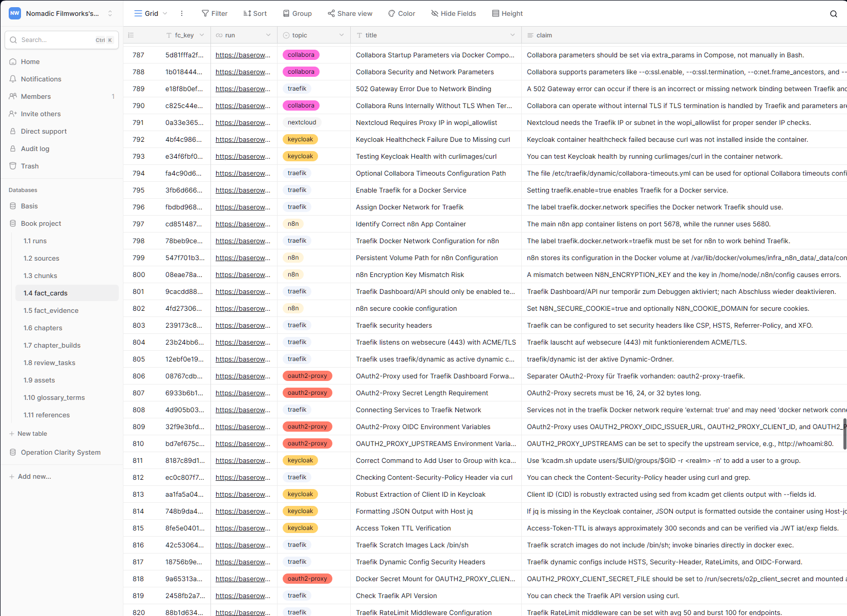847x616 pixels.
Task: Select the 1.10 glossary_terms table
Action: [x=54, y=397]
